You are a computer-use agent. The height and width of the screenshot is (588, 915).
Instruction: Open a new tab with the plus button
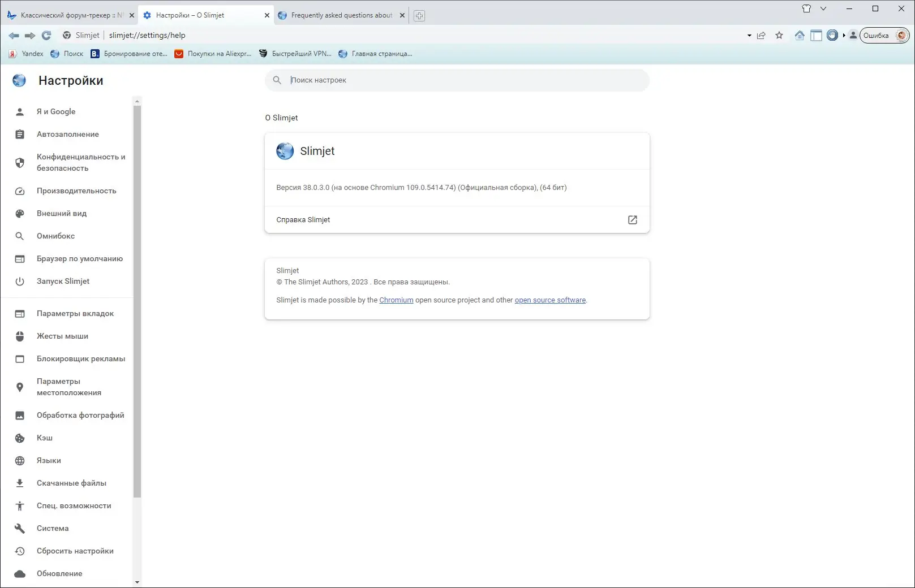tap(419, 16)
